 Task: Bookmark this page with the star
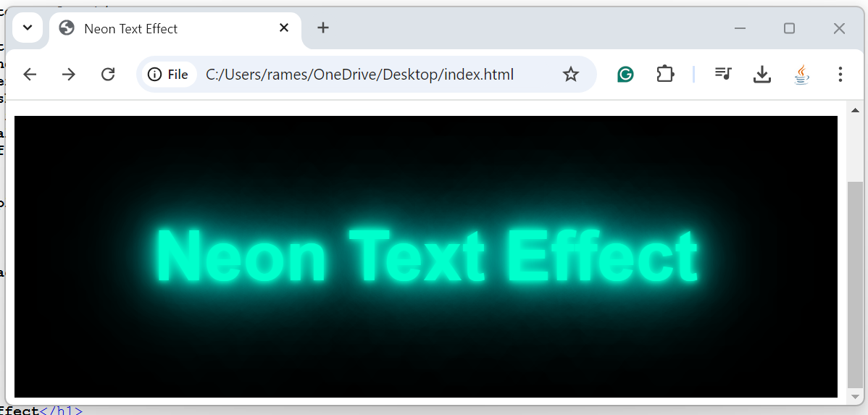tap(571, 74)
